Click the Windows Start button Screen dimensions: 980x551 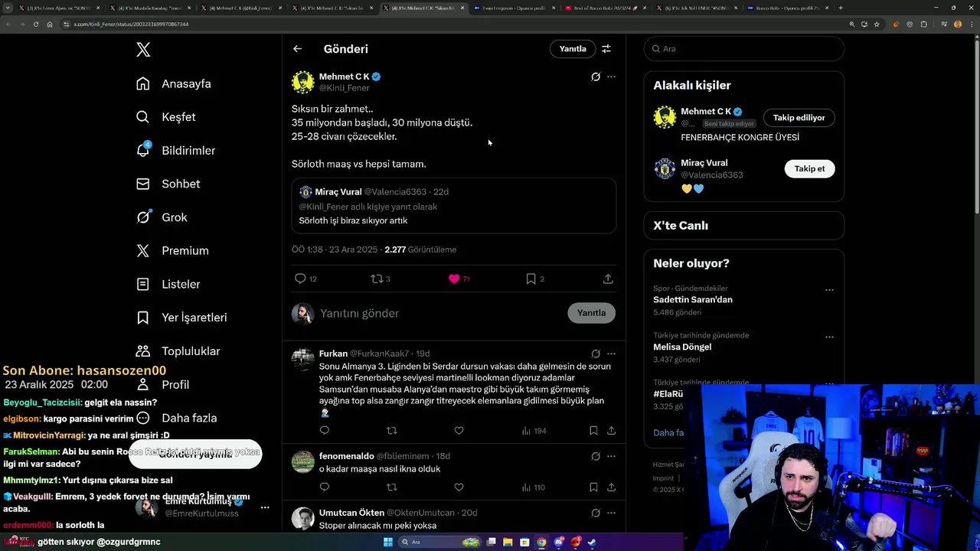(388, 542)
